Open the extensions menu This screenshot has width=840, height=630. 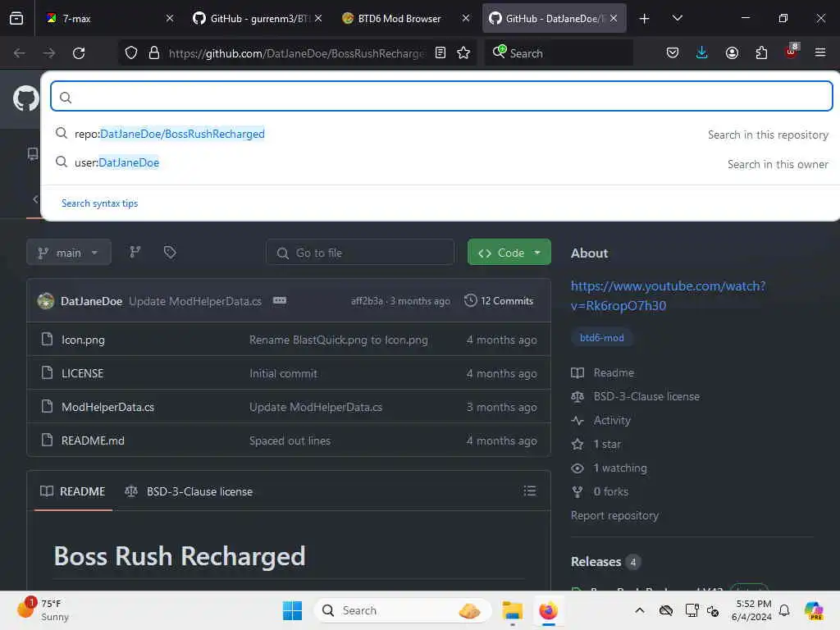[761, 52]
